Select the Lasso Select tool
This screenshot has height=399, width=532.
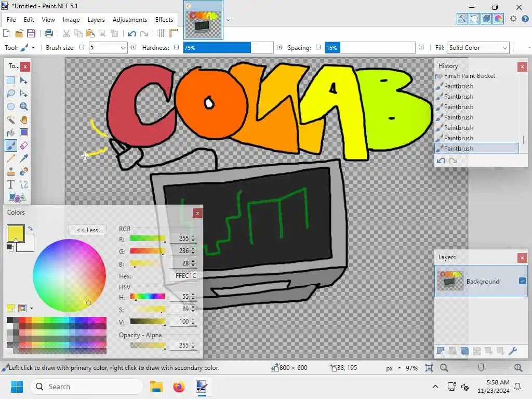coord(10,94)
